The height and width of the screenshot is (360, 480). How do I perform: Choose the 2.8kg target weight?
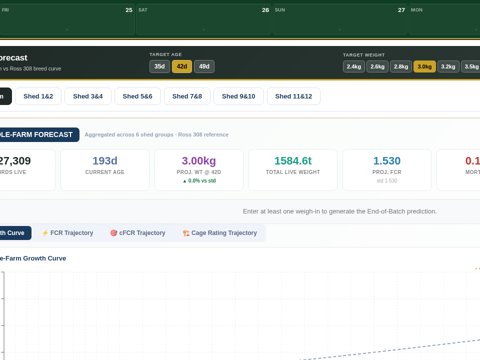(x=401, y=67)
